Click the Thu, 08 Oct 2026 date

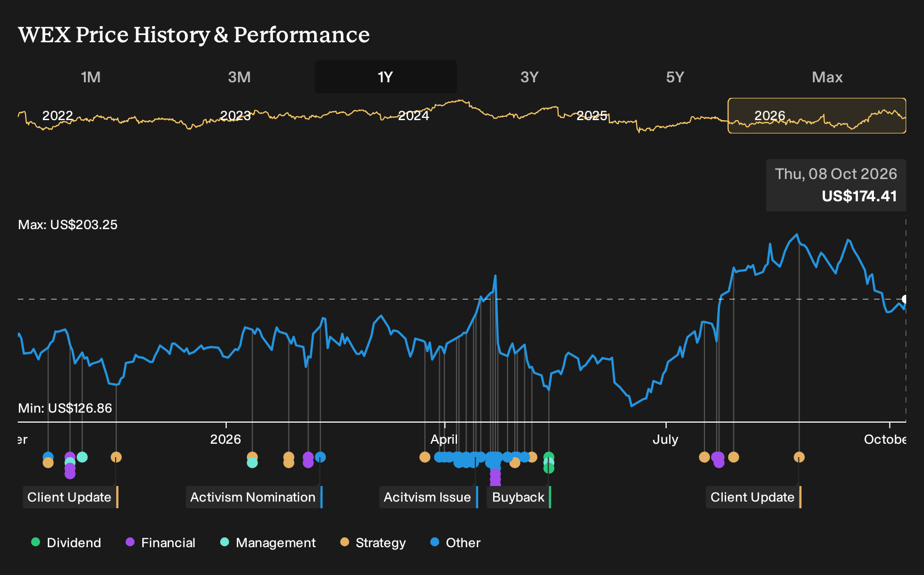point(836,174)
